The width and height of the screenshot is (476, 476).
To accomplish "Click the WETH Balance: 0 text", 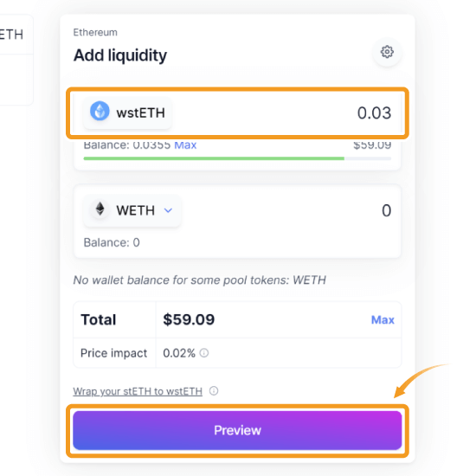I will coord(112,242).
